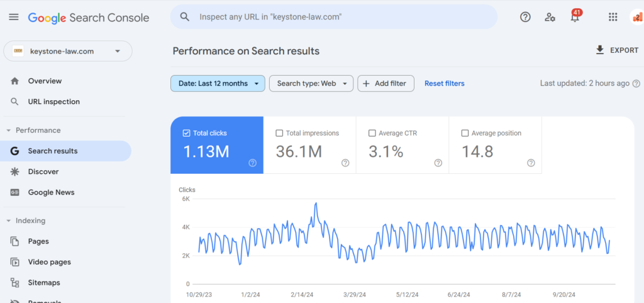
Task: Enable the Total impressions checkbox
Action: 279,133
